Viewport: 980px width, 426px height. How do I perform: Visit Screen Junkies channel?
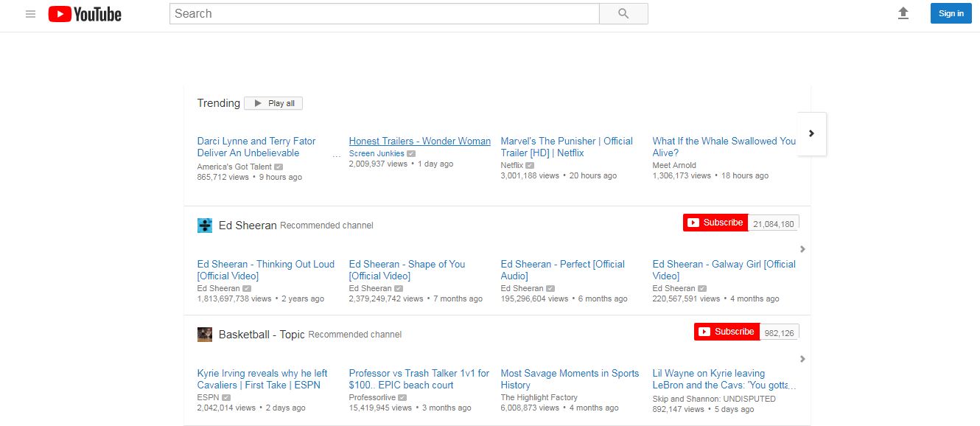[377, 153]
